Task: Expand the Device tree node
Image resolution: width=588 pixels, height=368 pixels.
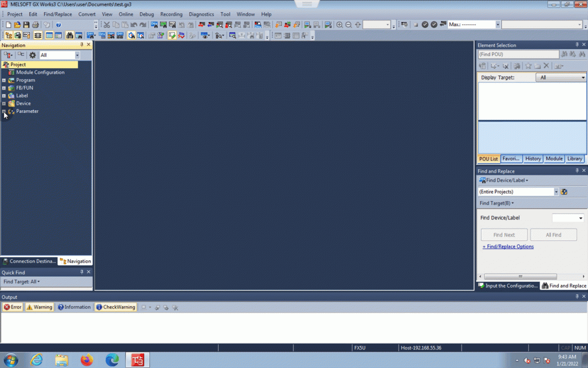Action: [4, 104]
